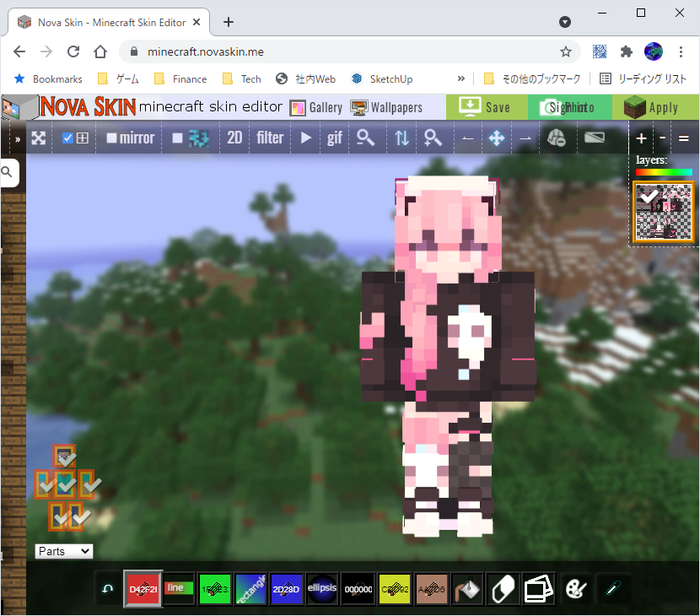Open the SketchUp bookmark
Viewport: 700px width, 616px height.
tap(382, 79)
